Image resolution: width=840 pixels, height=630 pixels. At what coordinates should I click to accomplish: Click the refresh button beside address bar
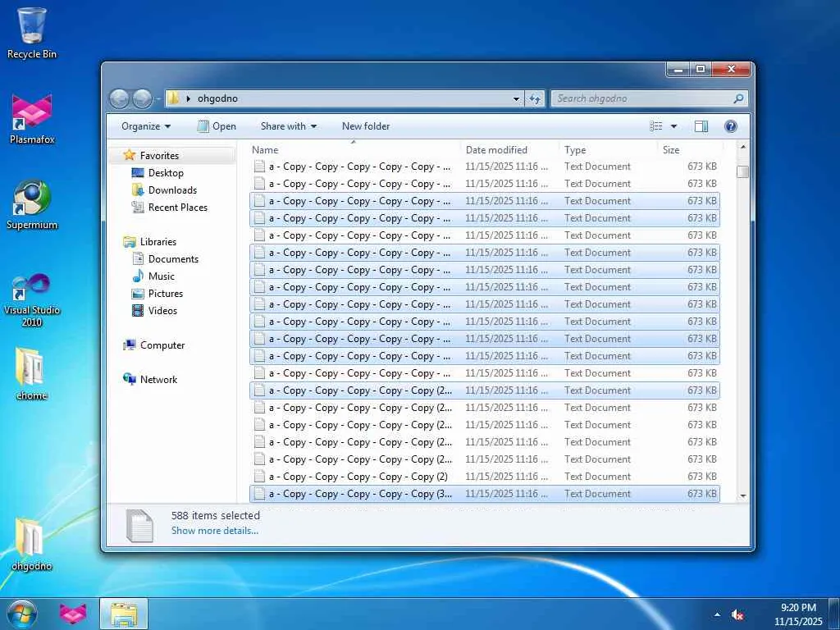[535, 98]
